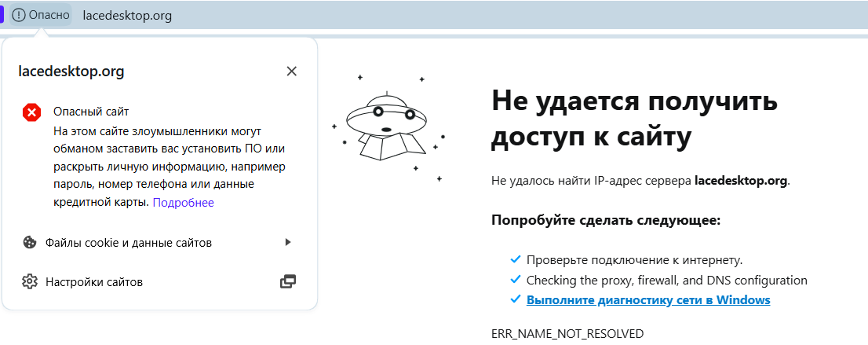Click the "Не удается получить доступ к сайту" heading
Screen dimensions: 868x345
click(634, 118)
